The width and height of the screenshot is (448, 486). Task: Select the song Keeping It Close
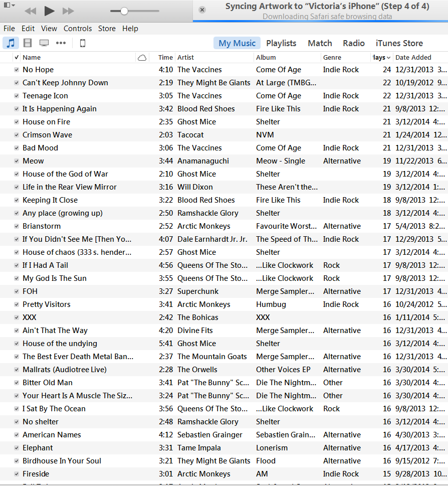click(50, 200)
